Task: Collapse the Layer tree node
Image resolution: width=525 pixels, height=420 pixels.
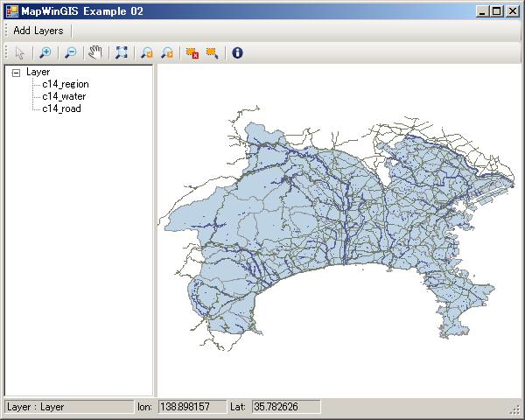Action: [x=16, y=73]
